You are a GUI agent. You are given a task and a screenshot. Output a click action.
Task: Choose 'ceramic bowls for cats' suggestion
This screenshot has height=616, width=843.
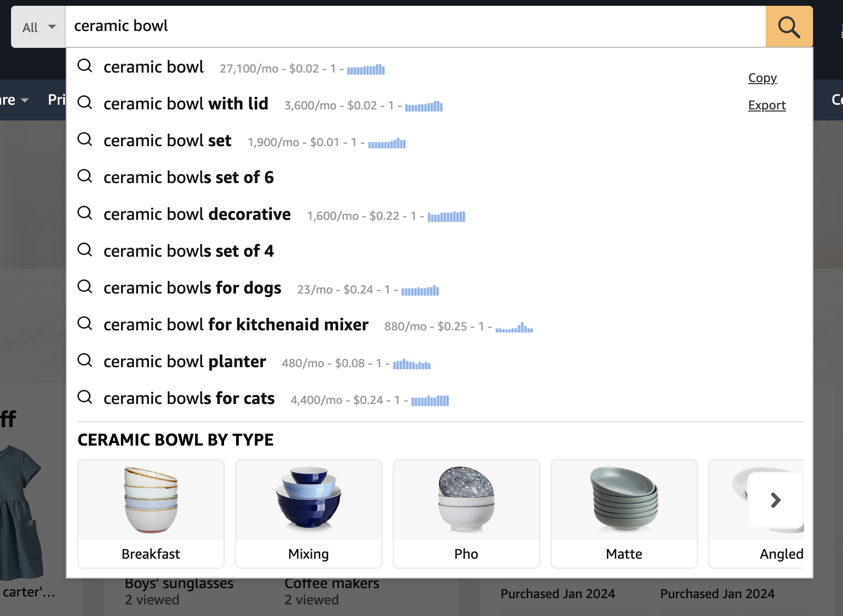tap(189, 399)
